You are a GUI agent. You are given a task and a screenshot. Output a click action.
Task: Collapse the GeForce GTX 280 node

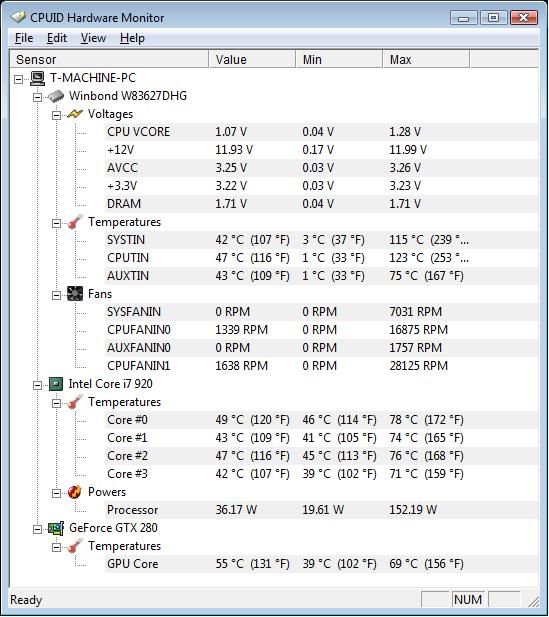(37, 529)
